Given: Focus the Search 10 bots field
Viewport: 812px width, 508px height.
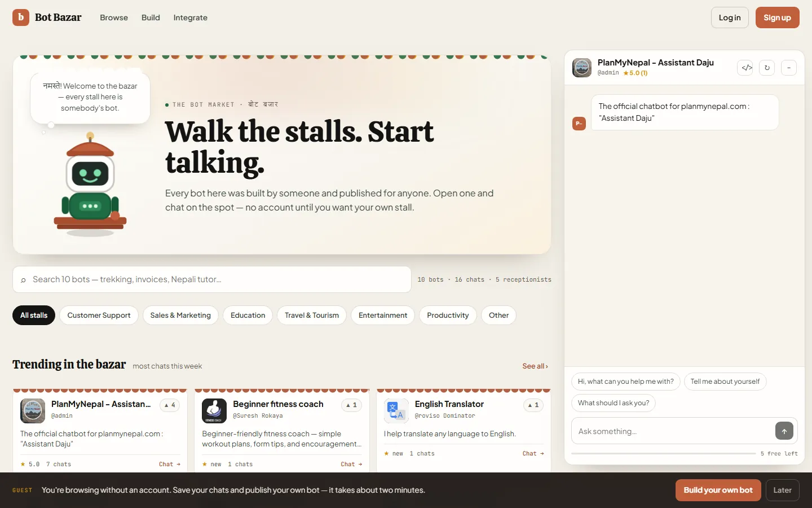Looking at the screenshot, I should [212, 279].
